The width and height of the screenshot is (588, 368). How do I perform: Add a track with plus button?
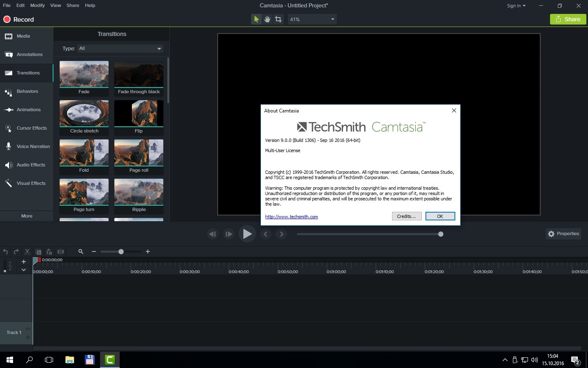(x=24, y=262)
